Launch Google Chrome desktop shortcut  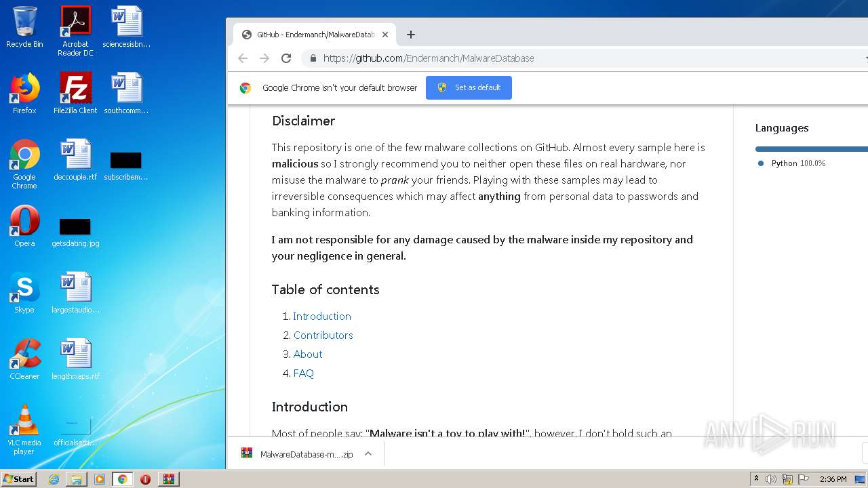24,164
